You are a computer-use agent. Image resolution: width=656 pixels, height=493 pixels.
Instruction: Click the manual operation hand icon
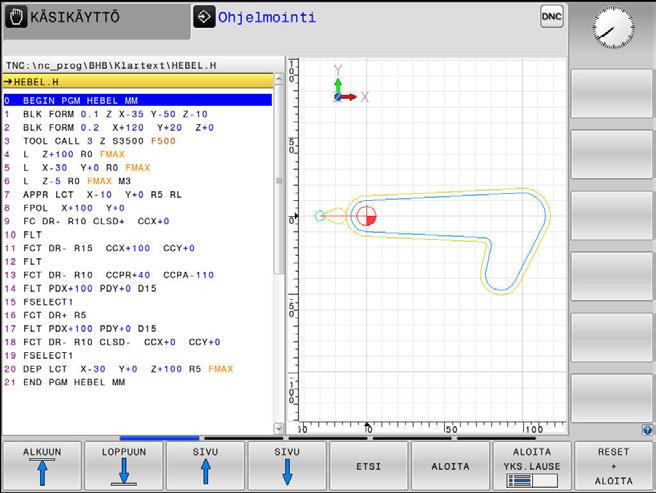[16, 17]
